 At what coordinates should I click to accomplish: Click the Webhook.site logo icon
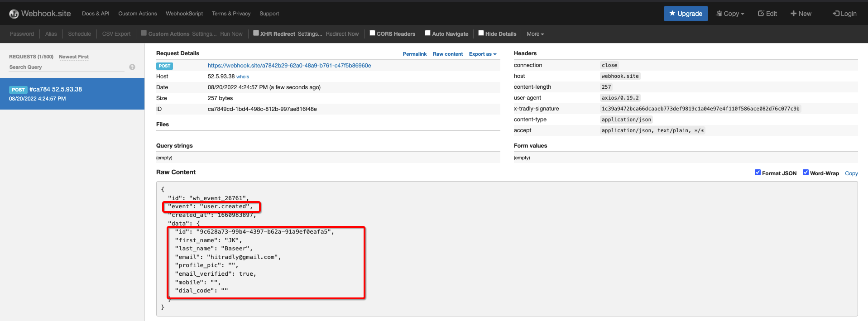pyautogui.click(x=14, y=14)
